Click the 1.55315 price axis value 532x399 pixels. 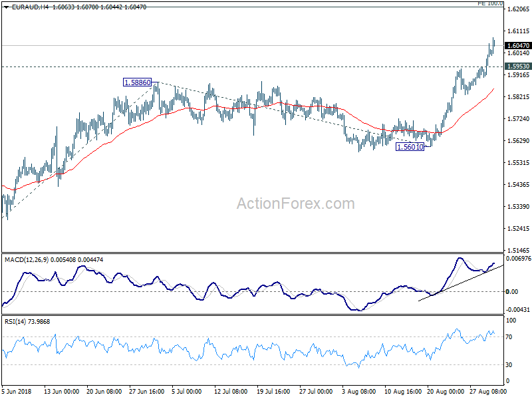tap(518, 162)
